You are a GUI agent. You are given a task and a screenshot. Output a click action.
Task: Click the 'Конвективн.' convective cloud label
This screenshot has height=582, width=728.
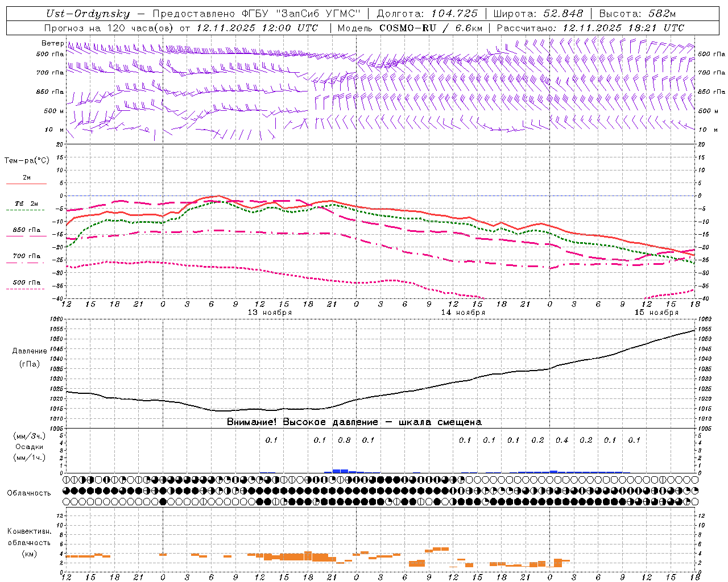point(29,531)
